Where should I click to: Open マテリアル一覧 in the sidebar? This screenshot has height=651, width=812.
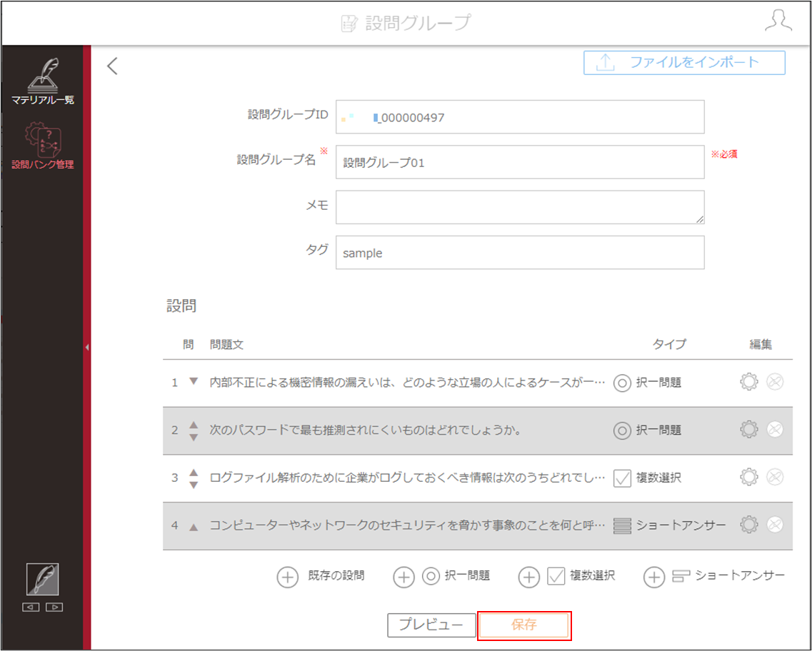coord(42,81)
